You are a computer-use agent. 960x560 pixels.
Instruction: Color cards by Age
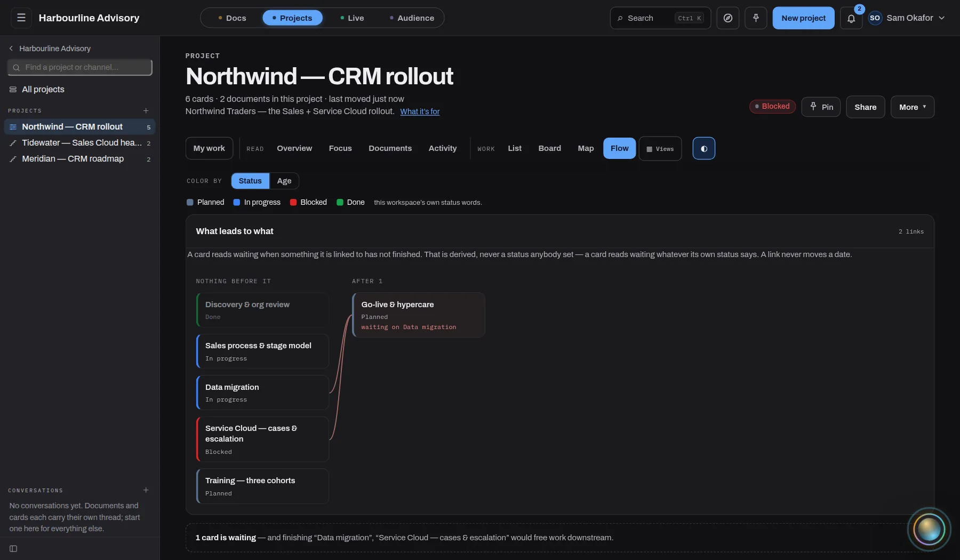pyautogui.click(x=284, y=181)
